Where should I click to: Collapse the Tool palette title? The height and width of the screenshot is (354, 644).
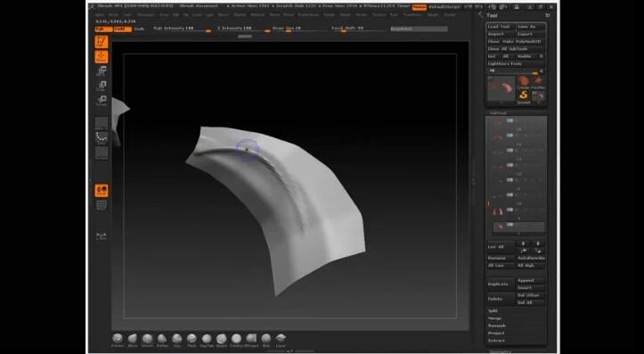point(492,16)
